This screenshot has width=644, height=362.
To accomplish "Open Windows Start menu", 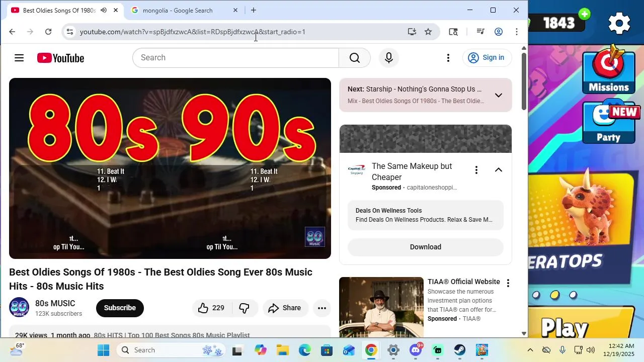I will pos(103,350).
